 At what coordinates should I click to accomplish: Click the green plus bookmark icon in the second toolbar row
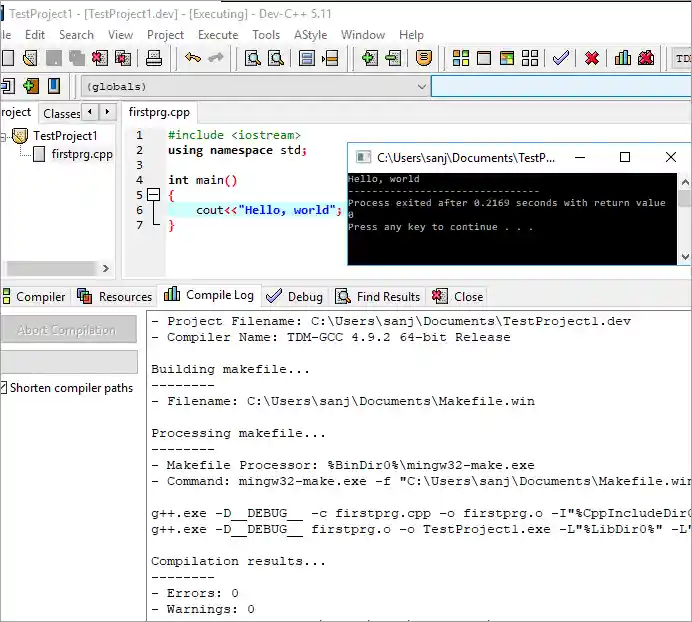point(31,86)
